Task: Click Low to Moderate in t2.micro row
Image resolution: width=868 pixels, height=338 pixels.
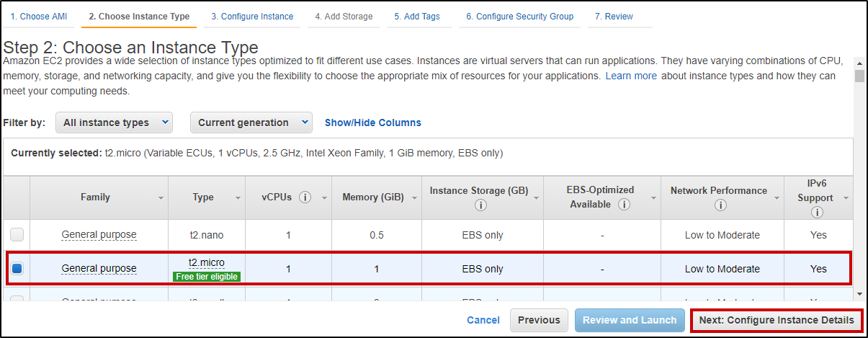Action: click(722, 269)
